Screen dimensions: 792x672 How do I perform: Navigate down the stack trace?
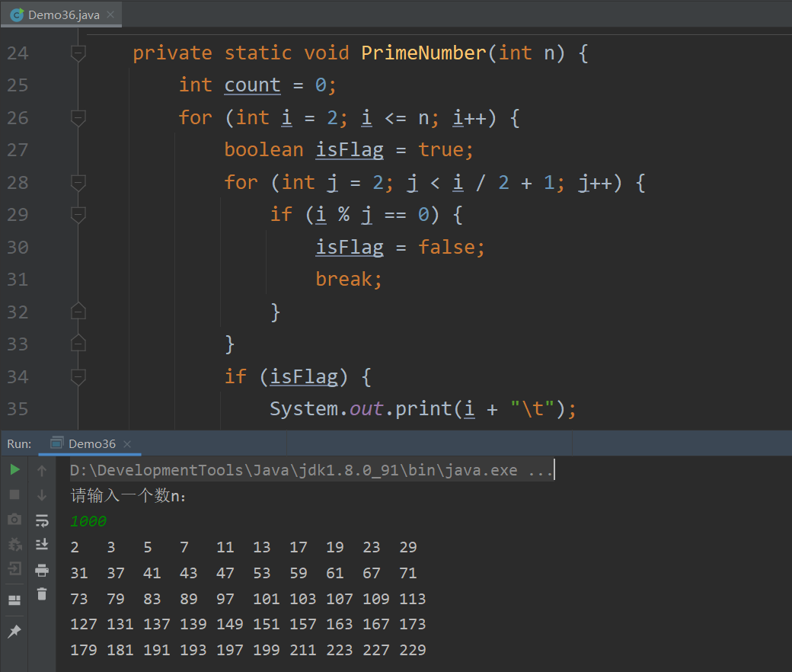click(42, 494)
